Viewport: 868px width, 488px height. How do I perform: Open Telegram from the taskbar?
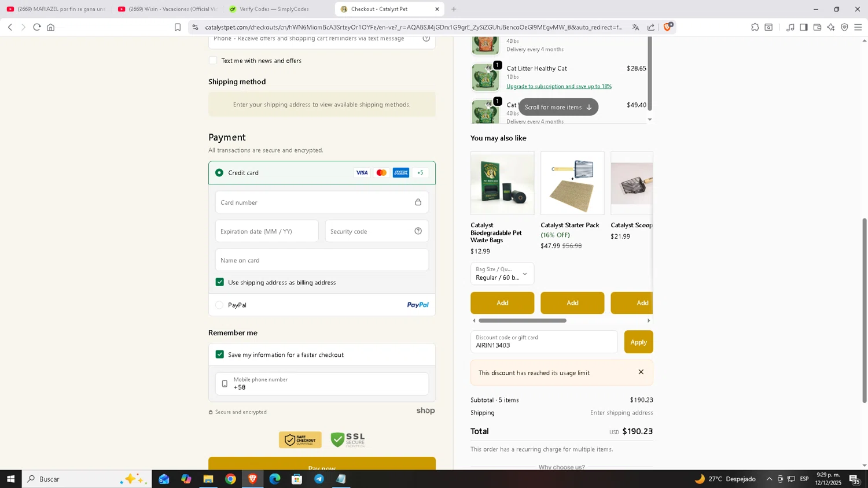pyautogui.click(x=319, y=479)
